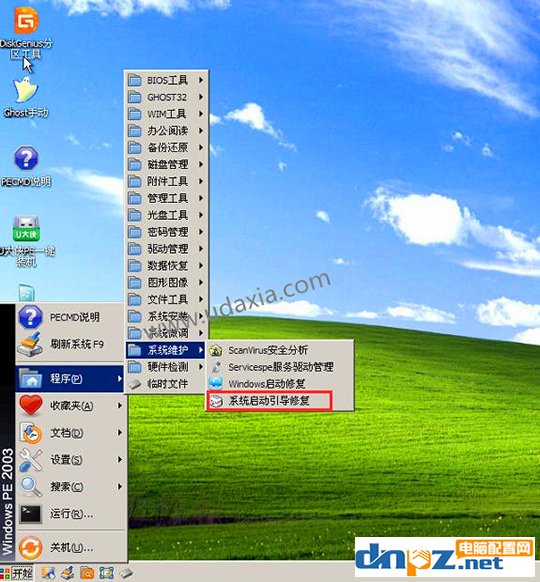Click the blue display-frame icon on the taskbar

[107, 573]
